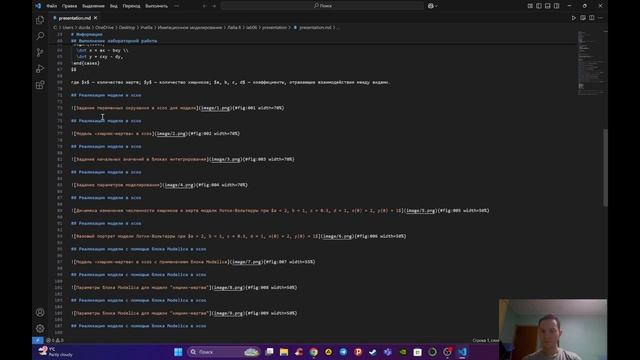The width and height of the screenshot is (640, 360).
Task: Open the image/1.png link in editor
Action: [x=215, y=108]
